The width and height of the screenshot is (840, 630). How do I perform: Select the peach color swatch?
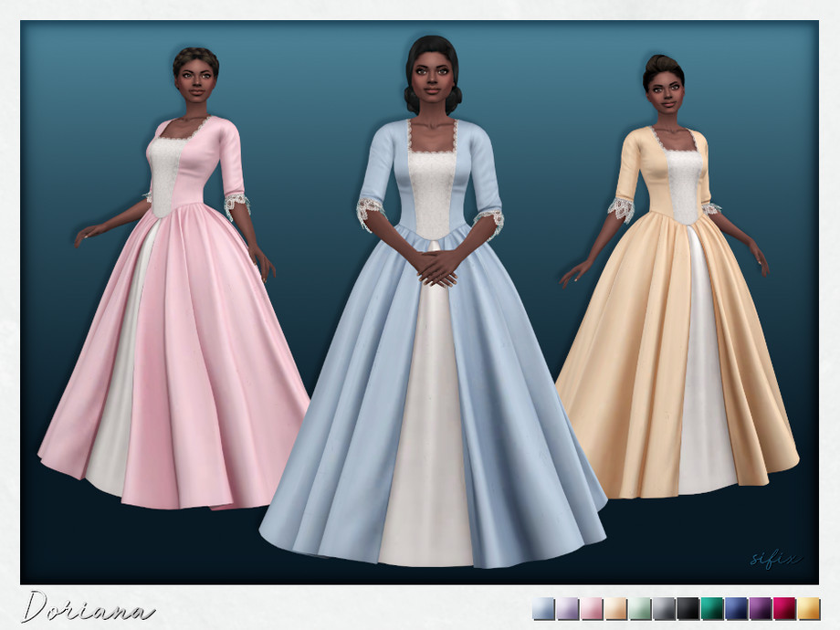coord(615,609)
